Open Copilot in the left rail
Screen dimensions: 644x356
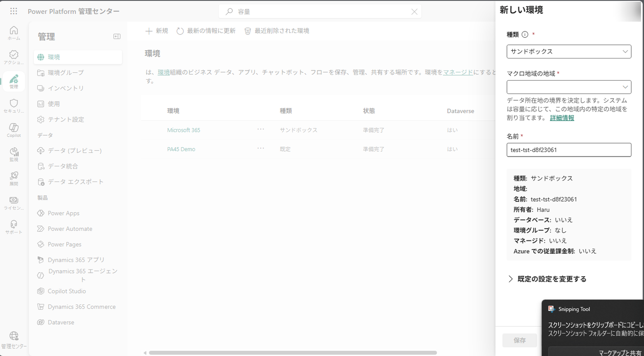pos(14,130)
